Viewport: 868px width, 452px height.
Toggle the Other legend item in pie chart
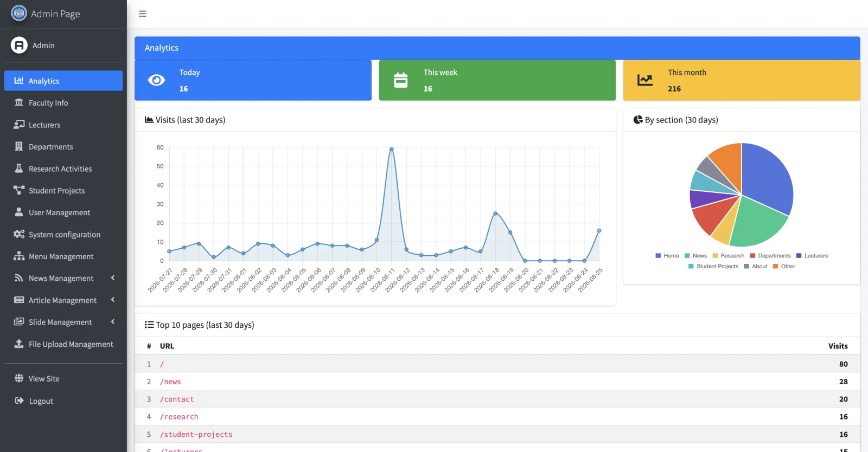[x=784, y=267]
